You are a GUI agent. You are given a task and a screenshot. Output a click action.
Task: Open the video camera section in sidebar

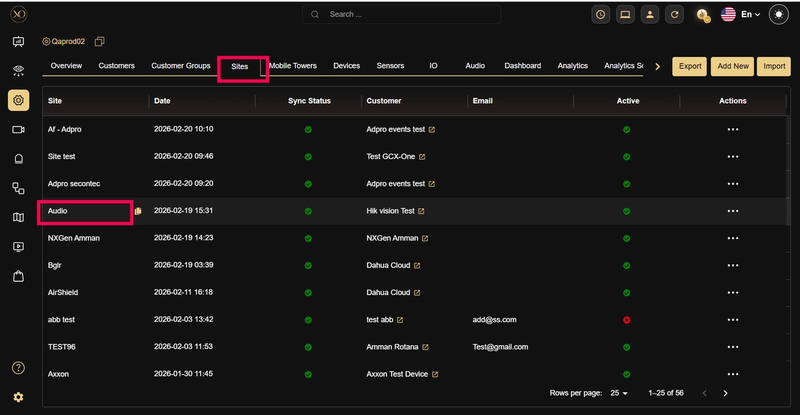point(18,130)
